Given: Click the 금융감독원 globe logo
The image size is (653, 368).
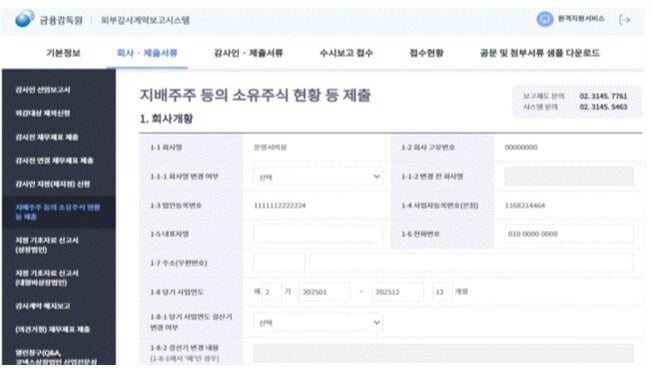Looking at the screenshot, I should (25, 19).
